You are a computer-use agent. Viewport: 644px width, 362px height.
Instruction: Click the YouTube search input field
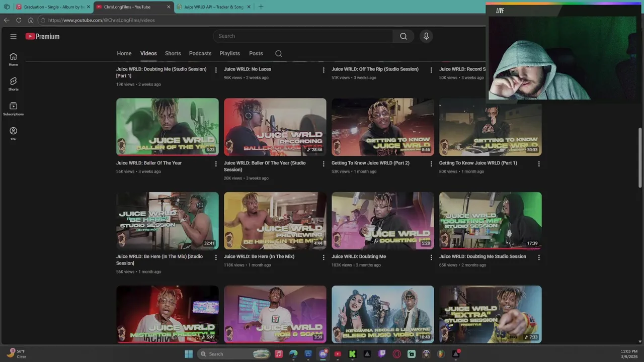click(303, 36)
